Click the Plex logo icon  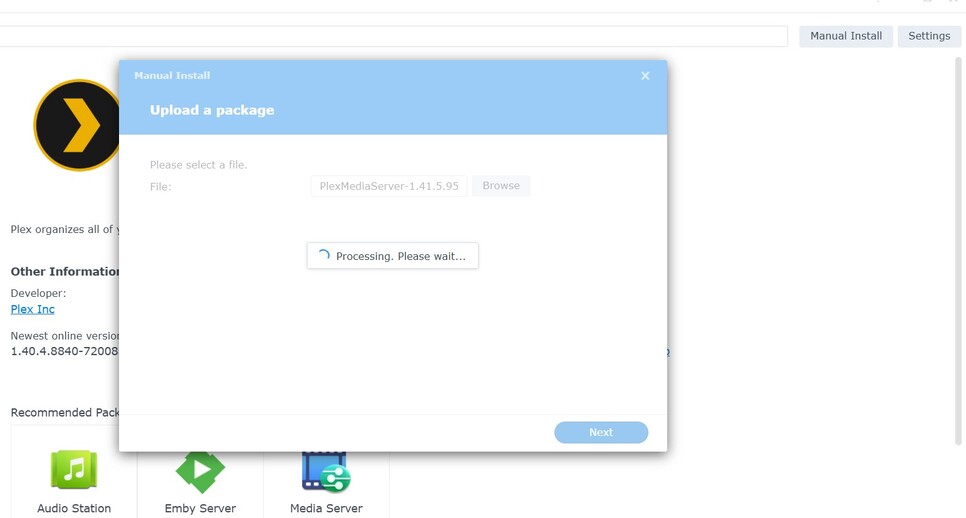click(x=76, y=125)
